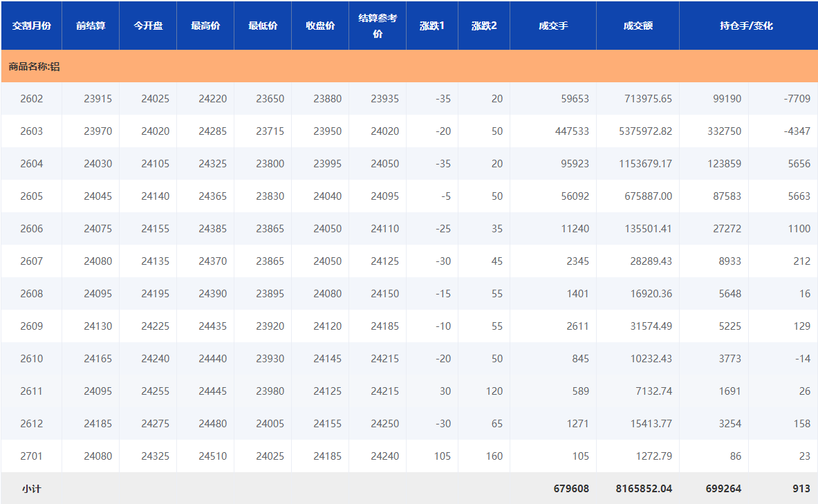Click the 成交额 column header

(638, 26)
